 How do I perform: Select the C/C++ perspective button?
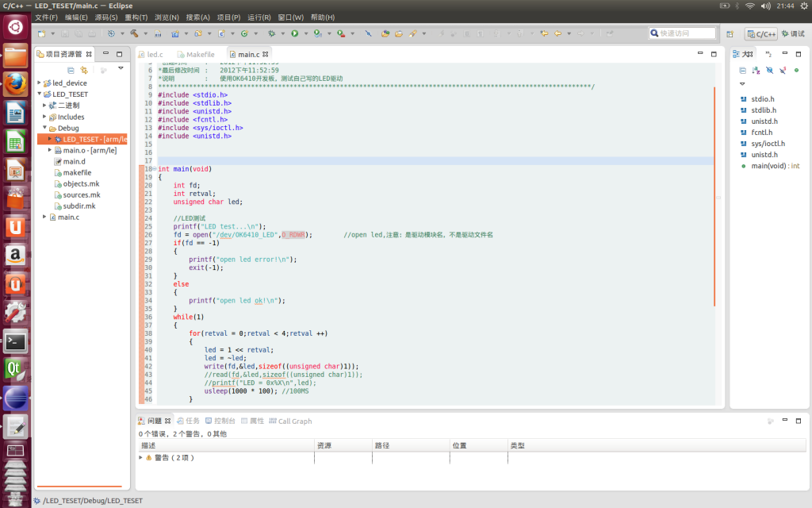point(761,33)
